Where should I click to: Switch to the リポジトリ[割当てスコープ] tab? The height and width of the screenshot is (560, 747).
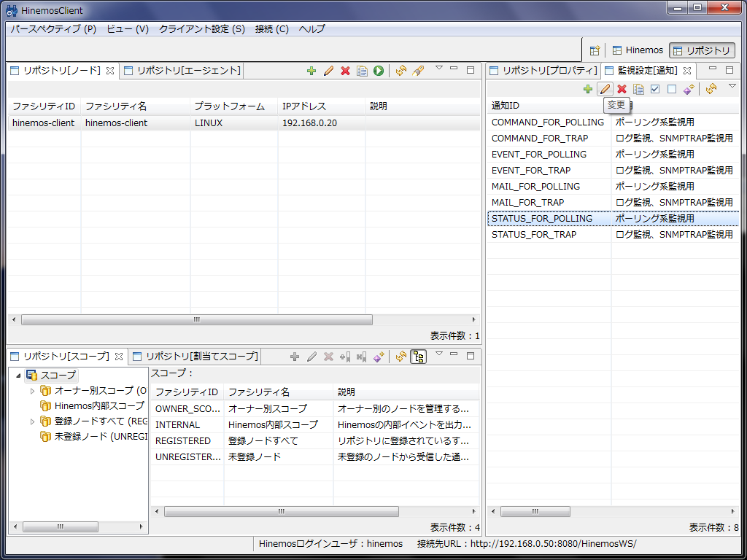pyautogui.click(x=196, y=356)
